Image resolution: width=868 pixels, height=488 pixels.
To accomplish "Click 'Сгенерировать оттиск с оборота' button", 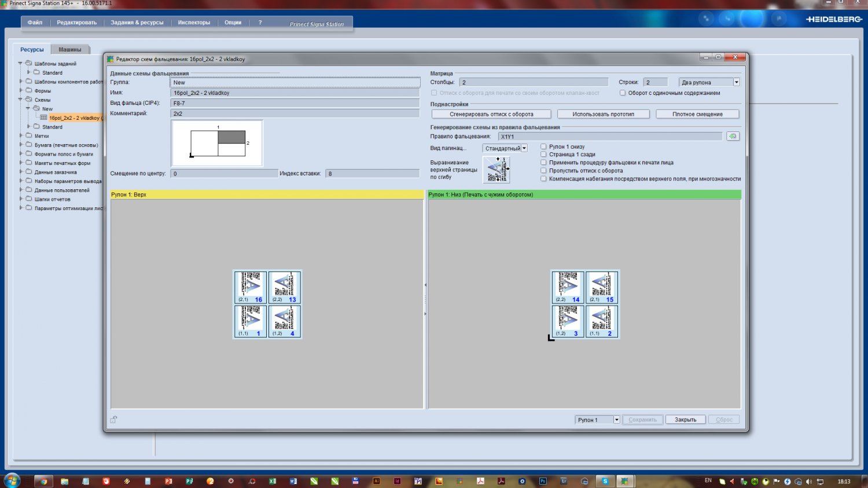I will (491, 114).
